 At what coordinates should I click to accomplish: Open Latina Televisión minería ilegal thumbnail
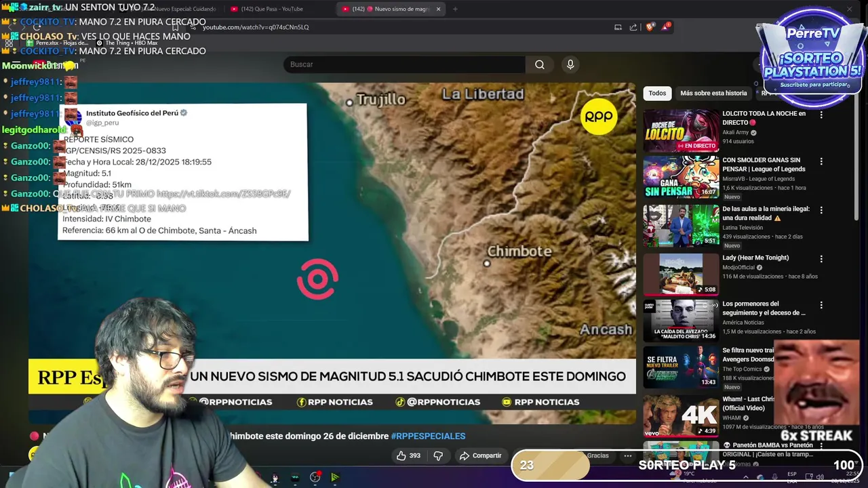[681, 226]
